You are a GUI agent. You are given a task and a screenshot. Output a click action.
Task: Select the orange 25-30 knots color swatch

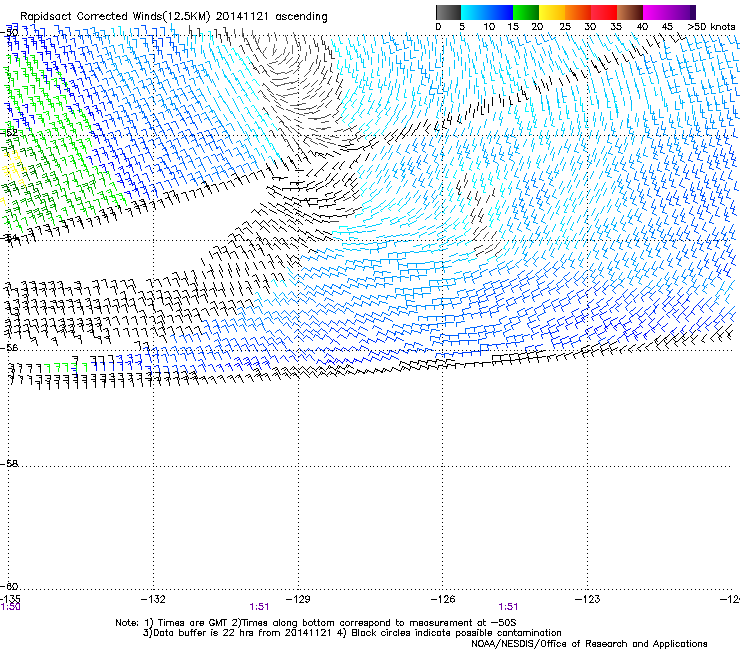click(x=578, y=12)
